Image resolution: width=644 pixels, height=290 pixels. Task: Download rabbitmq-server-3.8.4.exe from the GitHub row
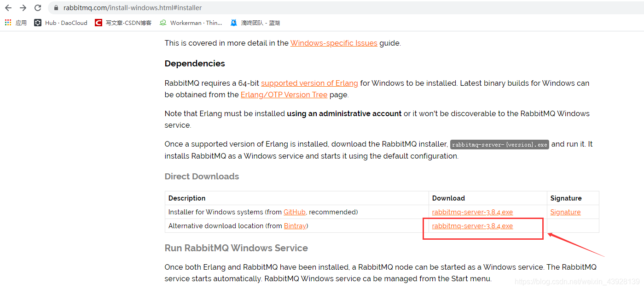point(472,212)
